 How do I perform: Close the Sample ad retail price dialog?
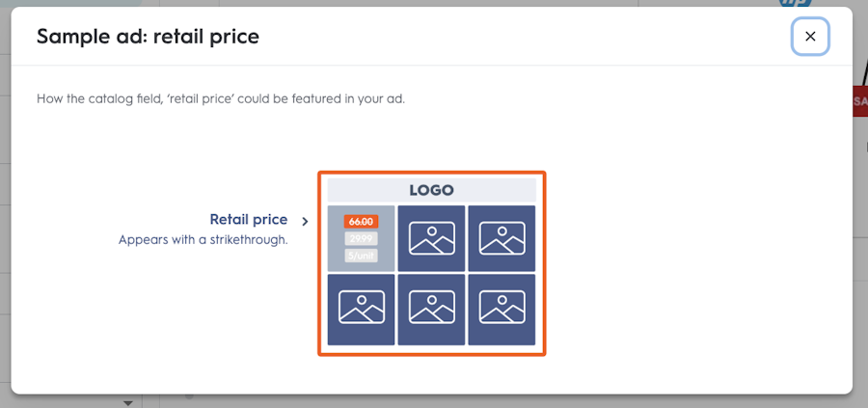click(x=810, y=37)
